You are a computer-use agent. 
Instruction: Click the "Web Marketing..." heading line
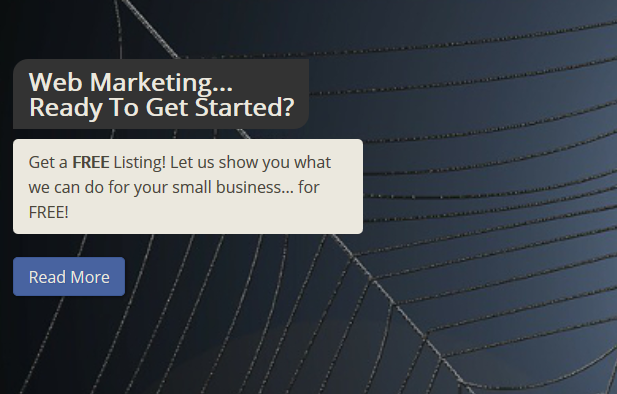click(x=131, y=83)
